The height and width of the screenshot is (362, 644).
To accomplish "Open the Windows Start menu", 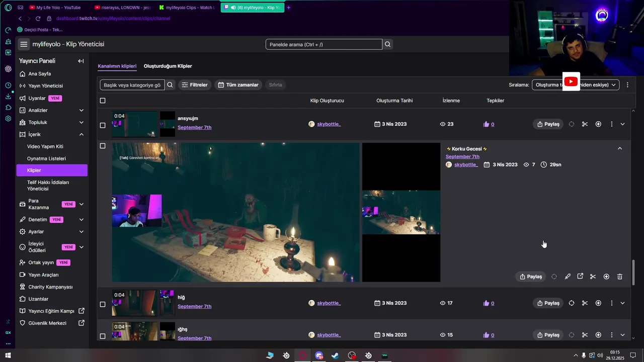I will click(x=8, y=355).
